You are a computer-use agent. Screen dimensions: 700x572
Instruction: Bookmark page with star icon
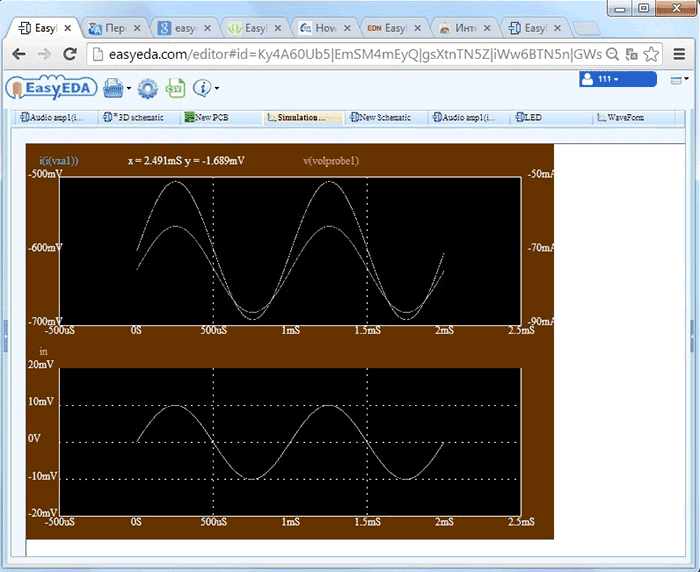tap(651, 53)
